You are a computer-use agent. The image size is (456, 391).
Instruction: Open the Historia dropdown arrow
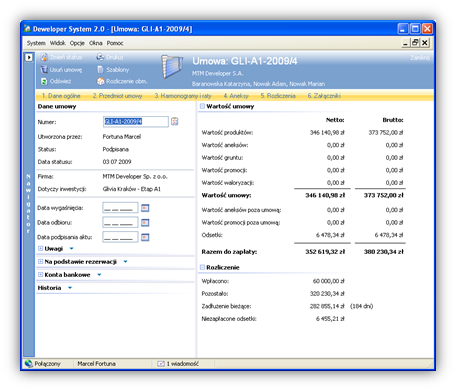click(70, 288)
